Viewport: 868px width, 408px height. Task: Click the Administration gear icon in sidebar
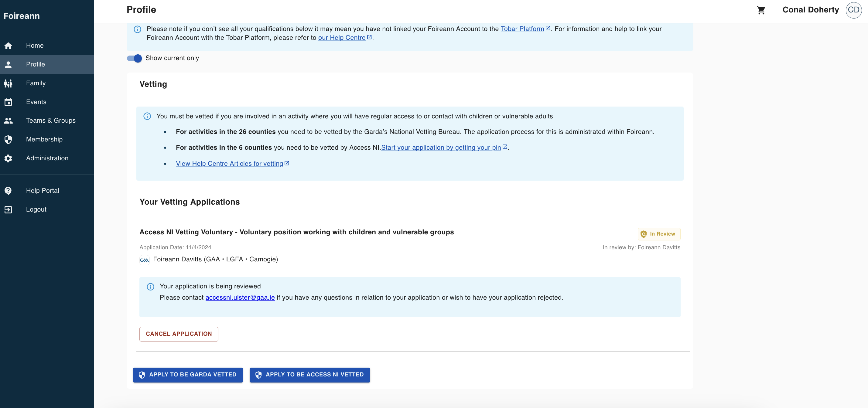[x=8, y=158]
